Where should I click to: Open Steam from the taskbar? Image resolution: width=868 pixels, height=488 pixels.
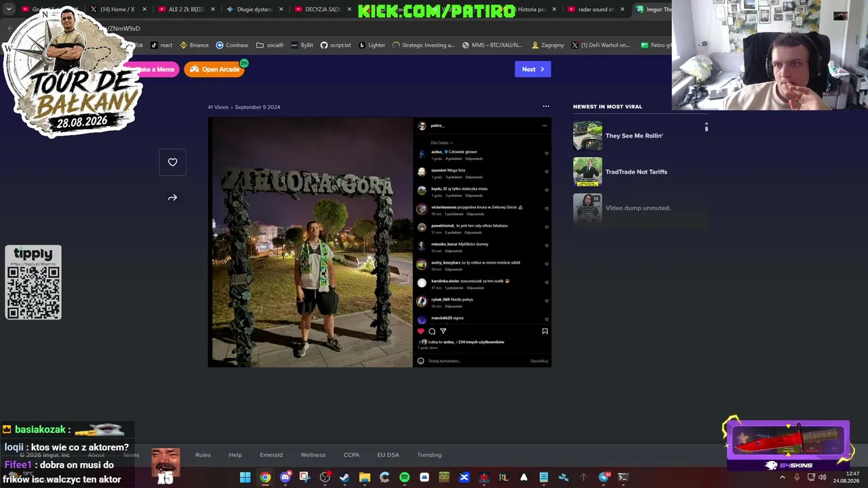344,477
